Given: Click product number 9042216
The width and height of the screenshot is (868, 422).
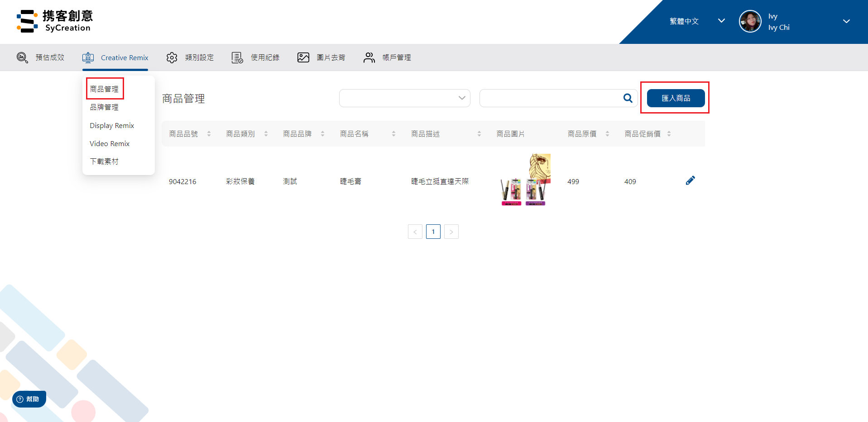Looking at the screenshot, I should (x=182, y=181).
